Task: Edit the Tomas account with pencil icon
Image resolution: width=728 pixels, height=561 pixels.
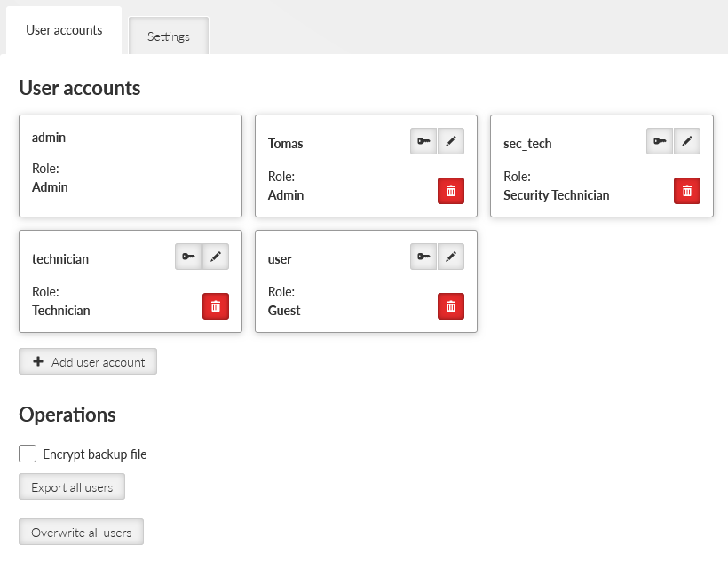Action: click(451, 141)
